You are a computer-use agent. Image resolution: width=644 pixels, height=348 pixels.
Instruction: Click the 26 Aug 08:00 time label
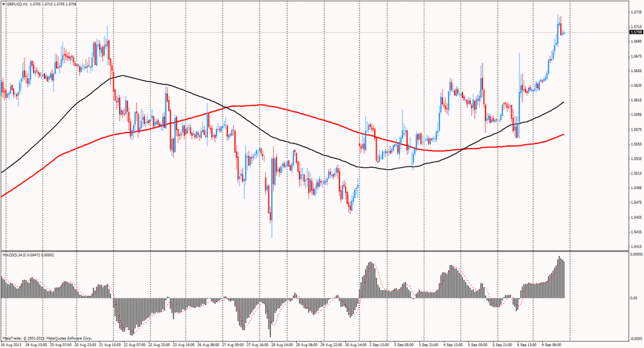click(208, 345)
